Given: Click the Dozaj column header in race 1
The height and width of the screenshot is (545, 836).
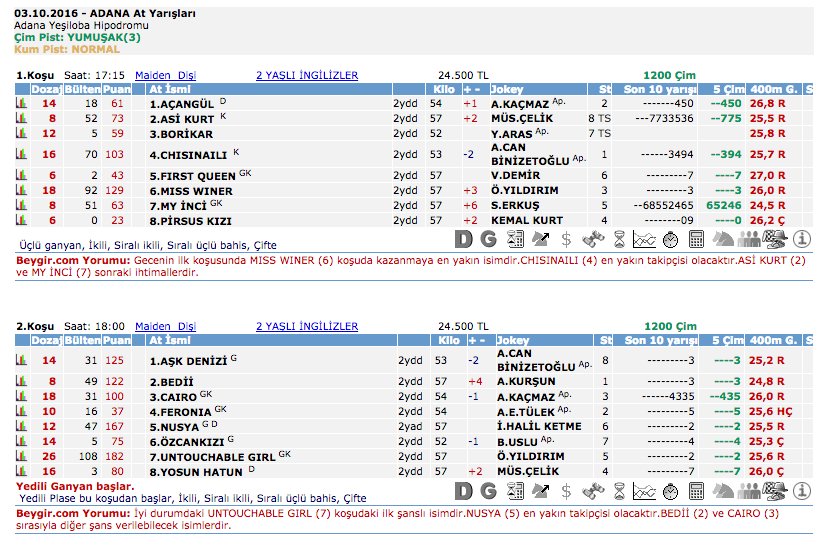Looking at the screenshot, I should coord(47,89).
